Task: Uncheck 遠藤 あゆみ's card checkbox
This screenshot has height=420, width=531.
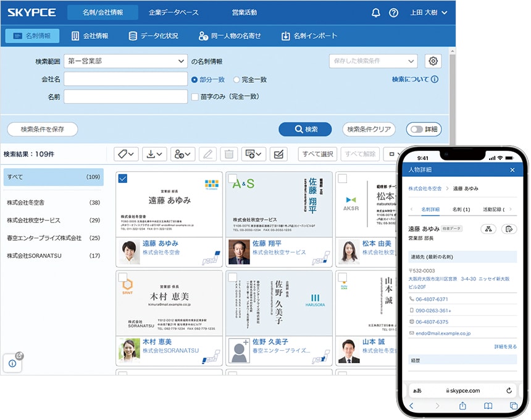Action: click(x=123, y=178)
